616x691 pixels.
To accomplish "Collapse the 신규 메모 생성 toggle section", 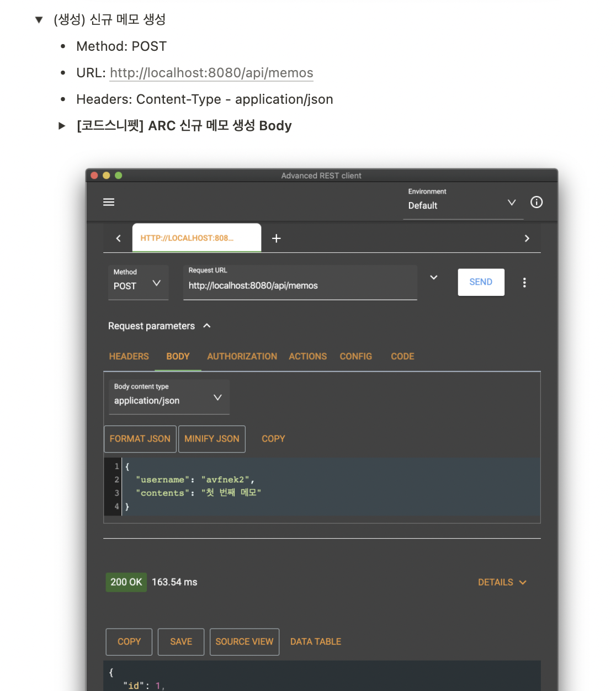I will (39, 20).
